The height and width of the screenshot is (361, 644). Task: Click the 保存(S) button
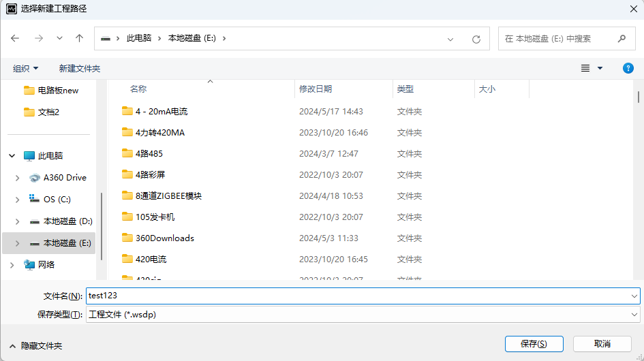click(534, 344)
